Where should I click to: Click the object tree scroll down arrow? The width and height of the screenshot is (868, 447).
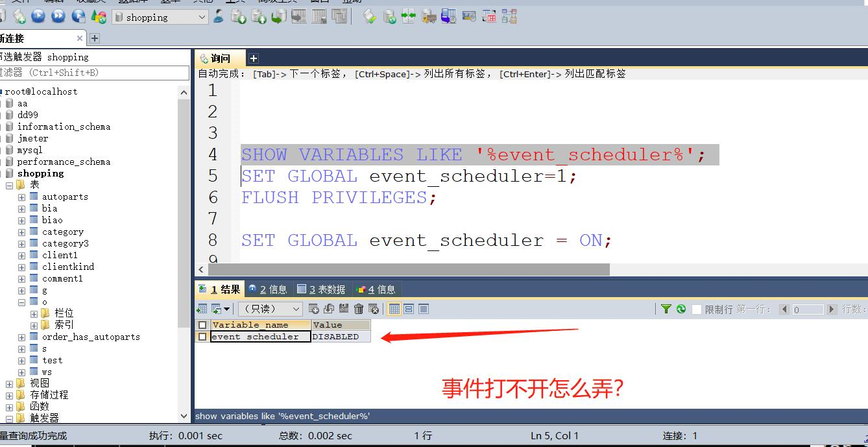point(184,417)
